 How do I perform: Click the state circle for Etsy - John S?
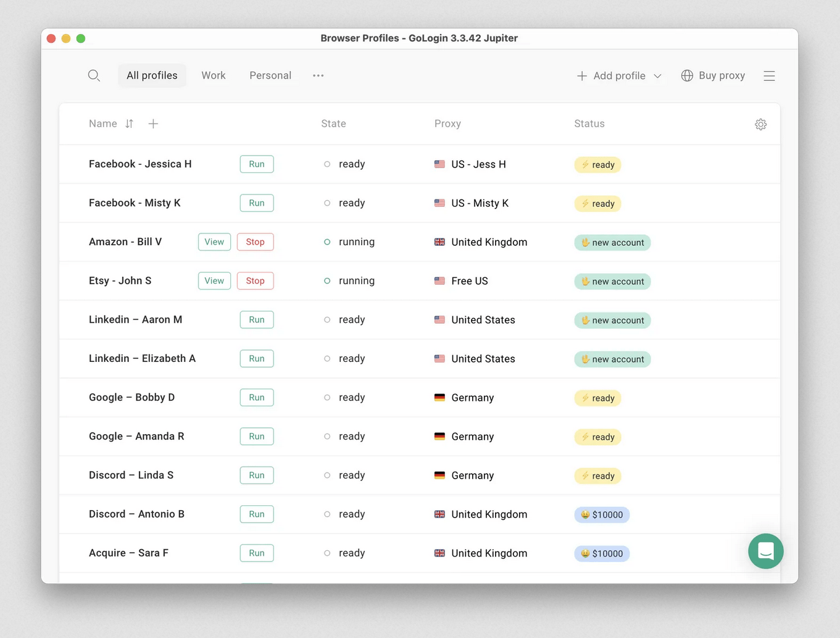coord(327,281)
